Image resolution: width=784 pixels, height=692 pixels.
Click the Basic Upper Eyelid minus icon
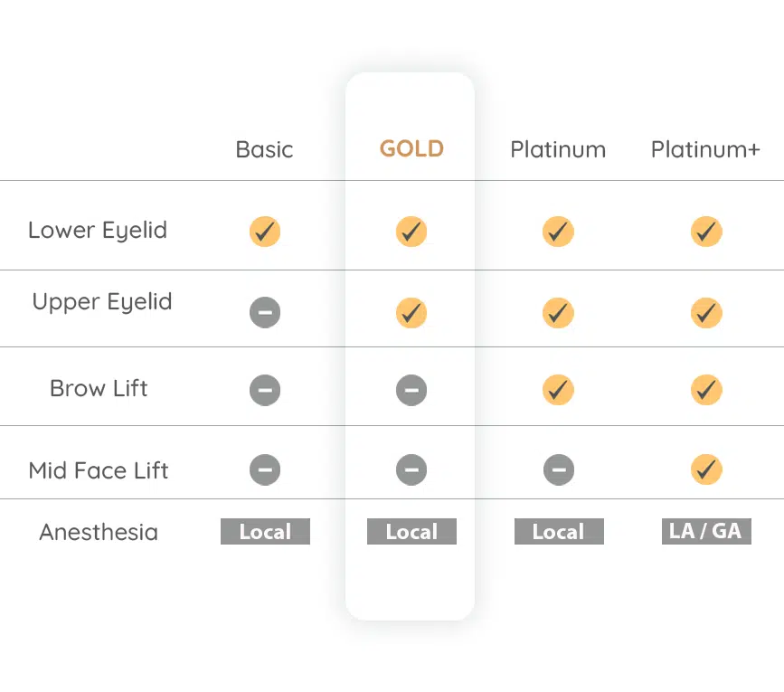click(265, 313)
